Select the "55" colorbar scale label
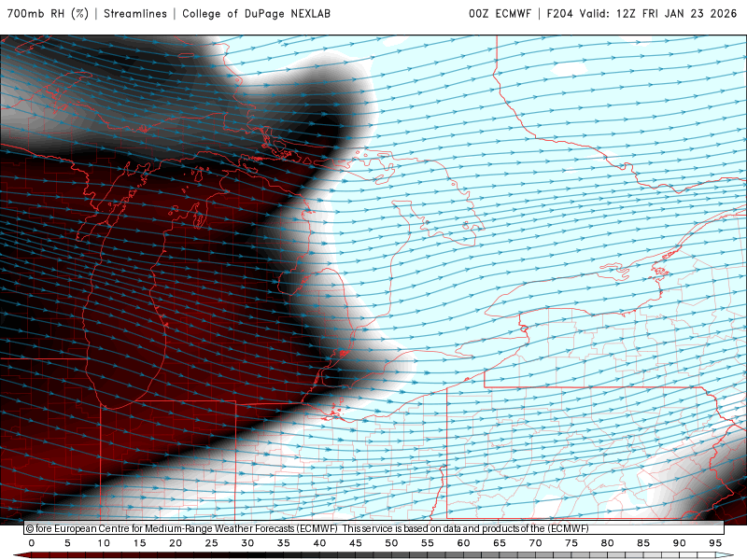 [428, 543]
